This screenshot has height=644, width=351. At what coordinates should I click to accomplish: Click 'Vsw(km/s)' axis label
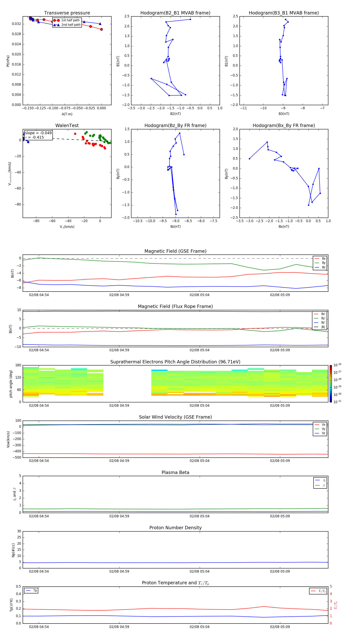pos(8,439)
